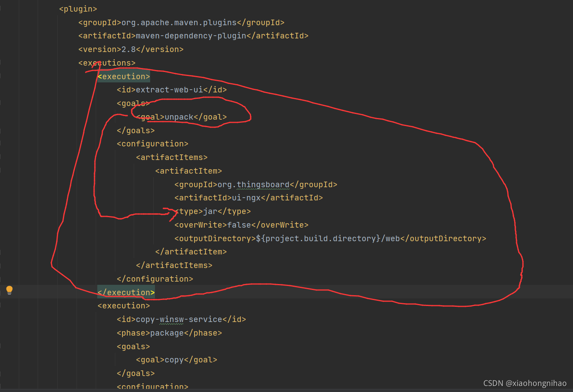Click the <goals> tag above the copy goal

pos(133,346)
